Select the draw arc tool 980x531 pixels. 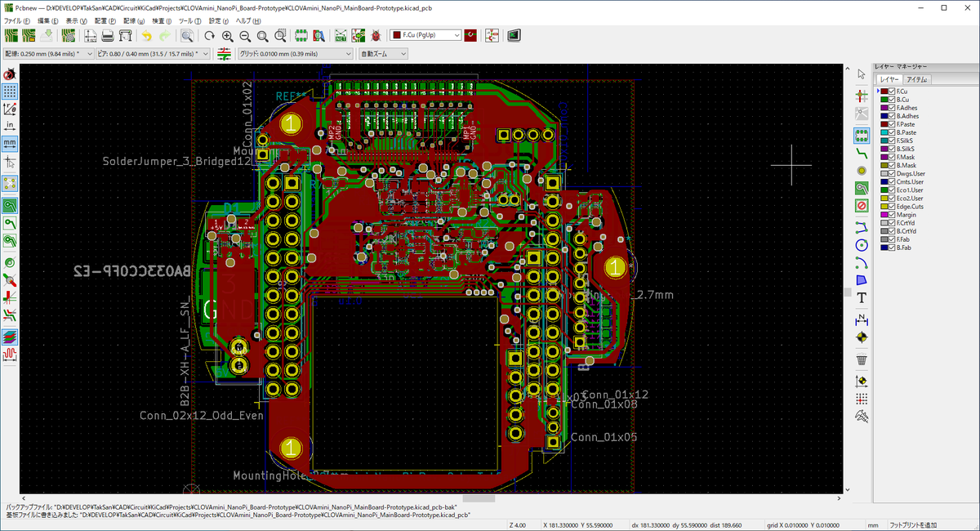[x=861, y=262]
